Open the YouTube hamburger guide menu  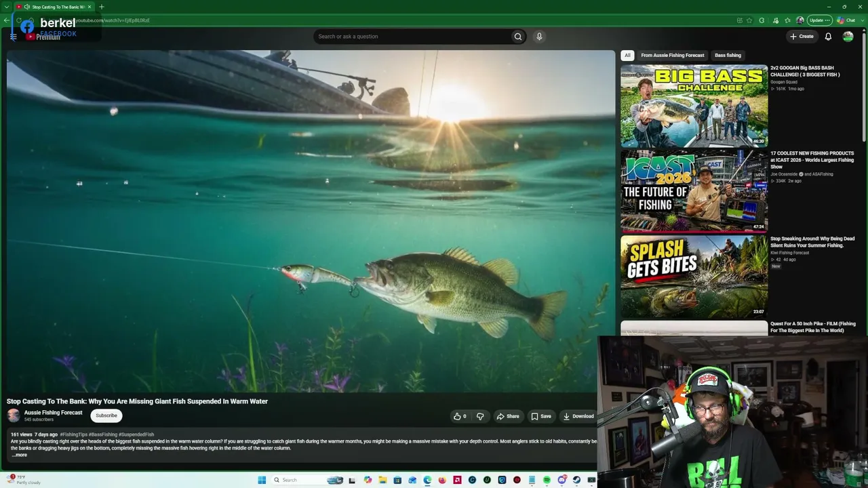[x=13, y=37]
